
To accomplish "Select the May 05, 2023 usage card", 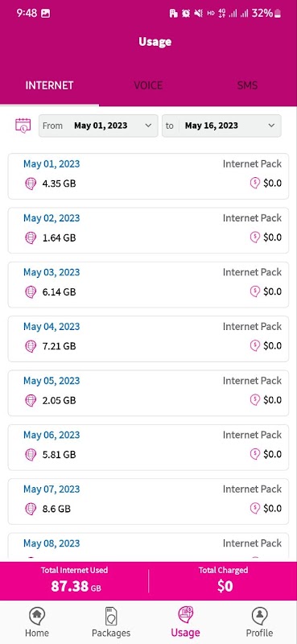I will tap(148, 393).
